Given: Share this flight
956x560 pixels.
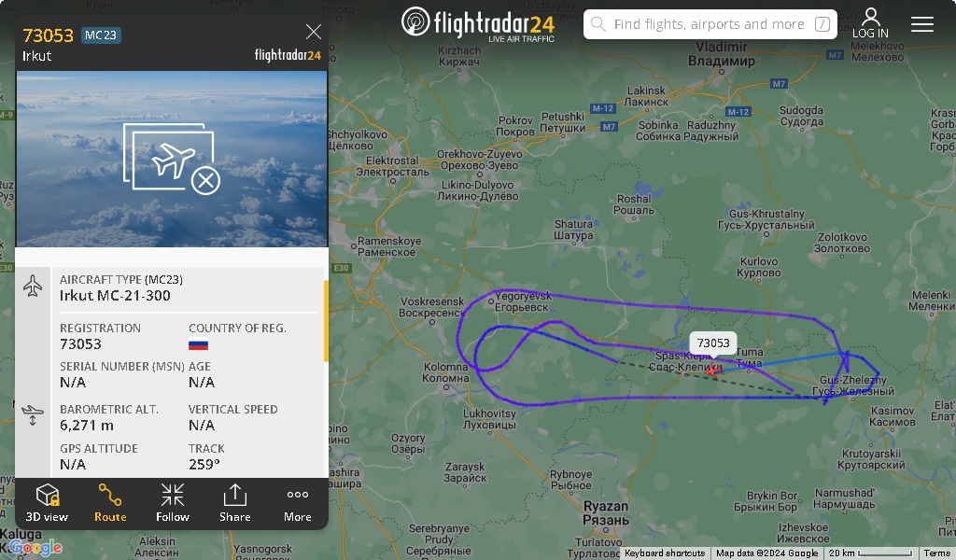Looking at the screenshot, I should click(234, 503).
